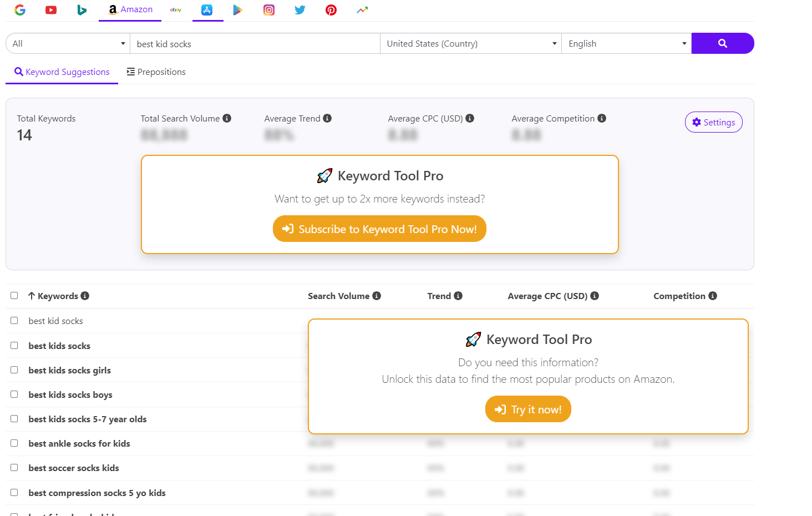
Task: Switch to Google keyword search
Action: pyautogui.click(x=20, y=10)
